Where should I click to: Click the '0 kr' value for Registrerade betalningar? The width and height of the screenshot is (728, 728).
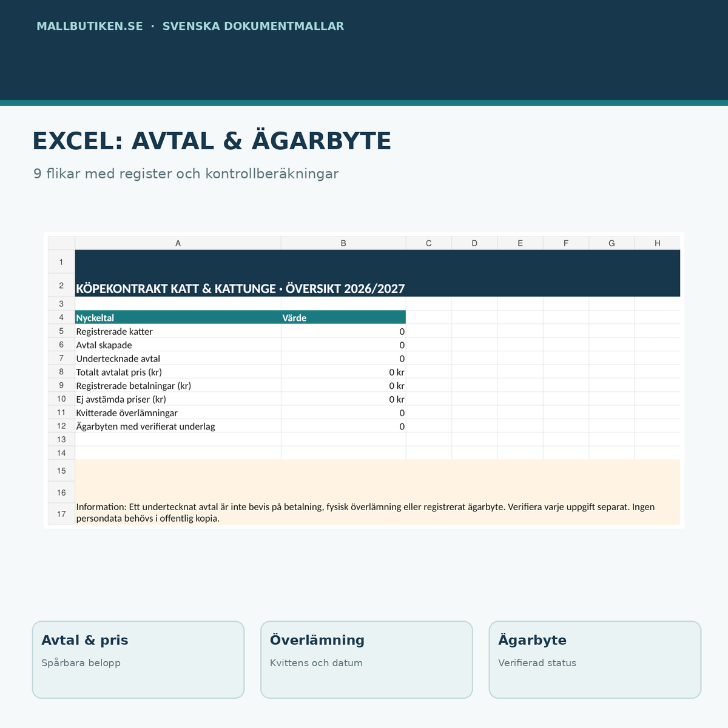point(343,385)
